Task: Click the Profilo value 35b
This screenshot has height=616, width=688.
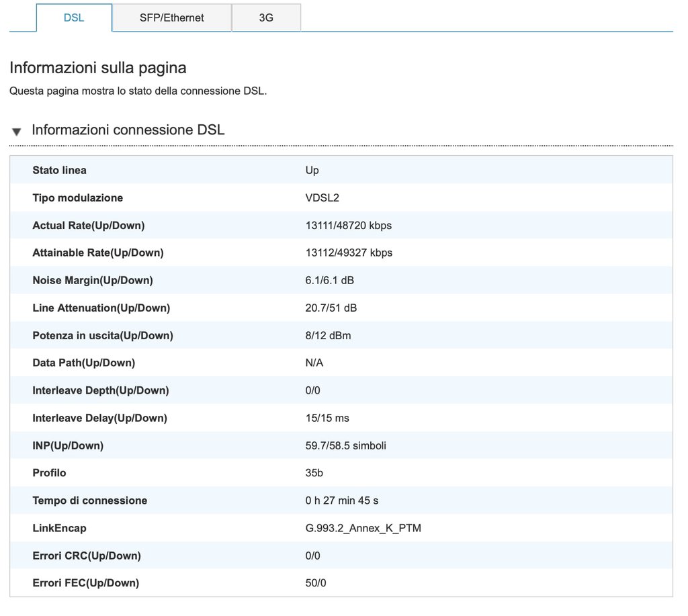Action: click(x=314, y=474)
